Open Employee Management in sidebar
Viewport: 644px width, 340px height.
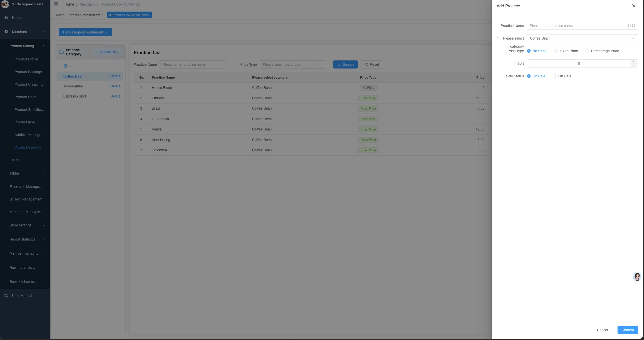pos(26,187)
